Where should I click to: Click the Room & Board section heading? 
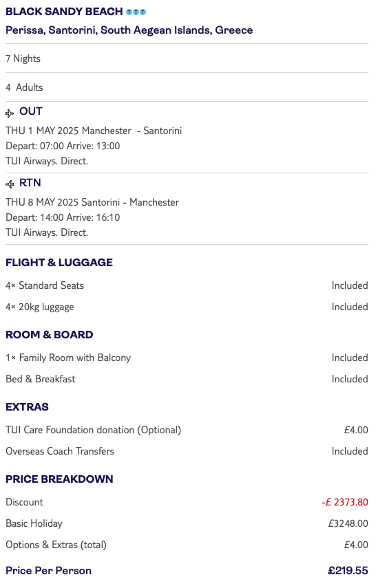coord(49,334)
